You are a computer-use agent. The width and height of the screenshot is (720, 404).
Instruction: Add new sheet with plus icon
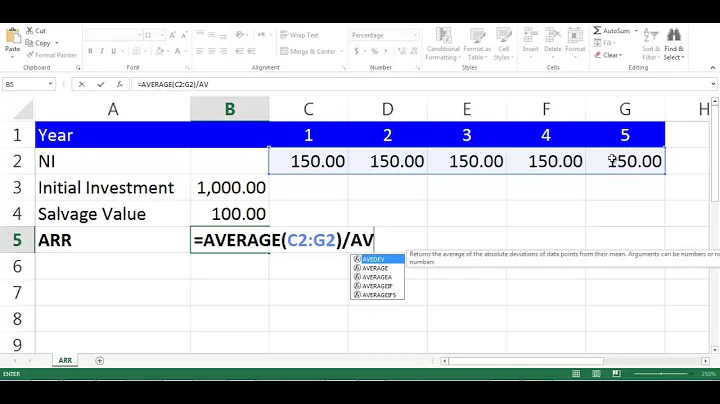[99, 360]
